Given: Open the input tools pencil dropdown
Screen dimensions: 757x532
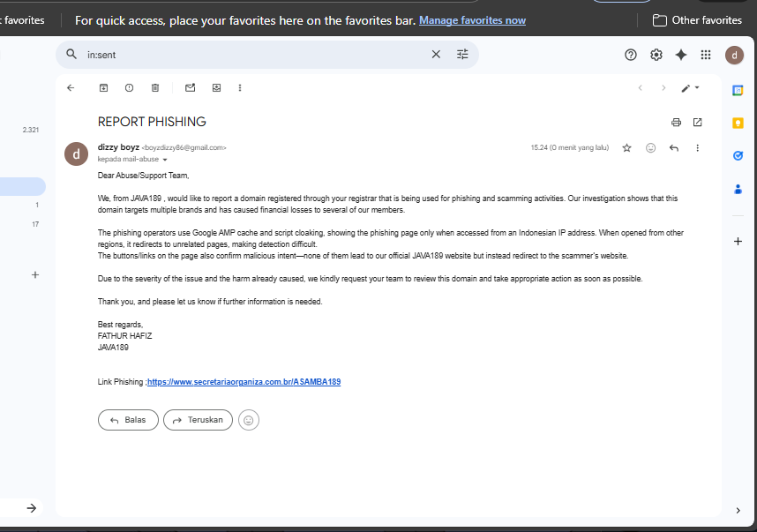Looking at the screenshot, I should click(x=690, y=88).
